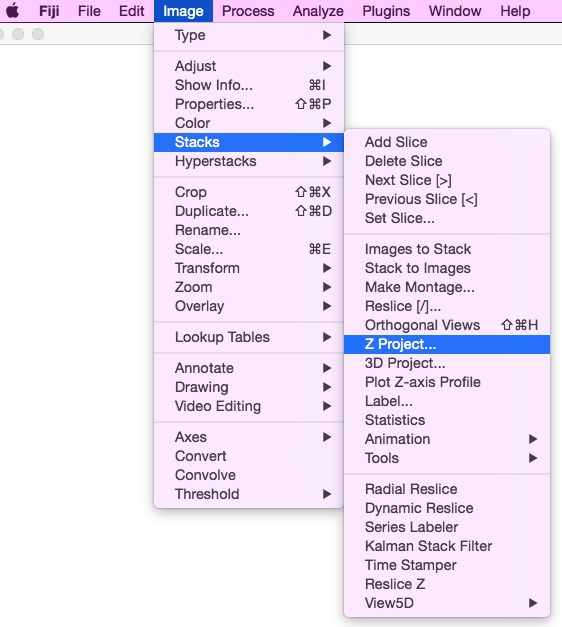
Task: Expand the Threshold submenu
Action: point(249,494)
